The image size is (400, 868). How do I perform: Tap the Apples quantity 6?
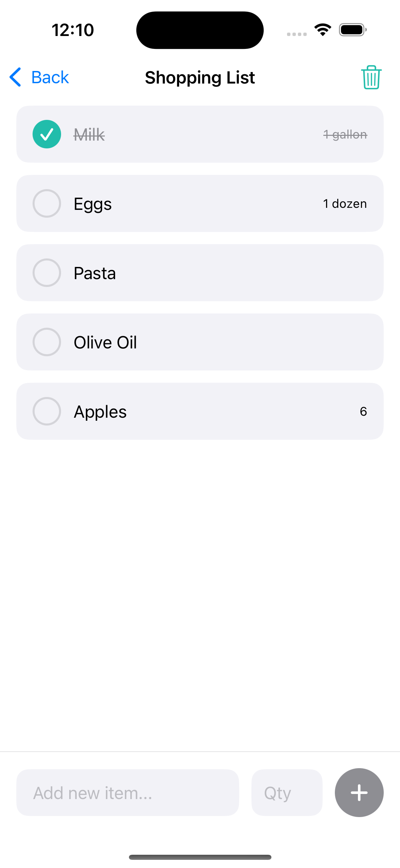pyautogui.click(x=363, y=412)
